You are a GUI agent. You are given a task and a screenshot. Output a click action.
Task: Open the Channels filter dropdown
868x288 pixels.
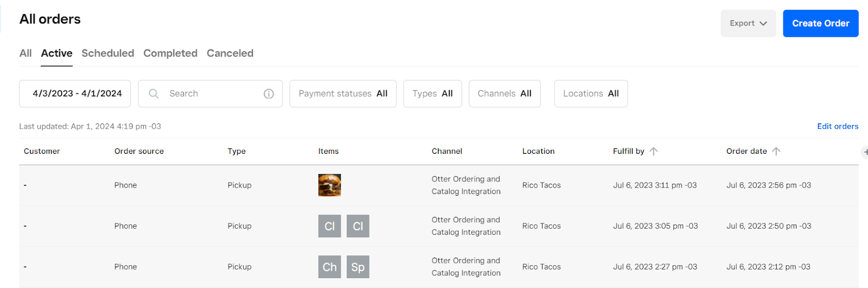click(505, 93)
